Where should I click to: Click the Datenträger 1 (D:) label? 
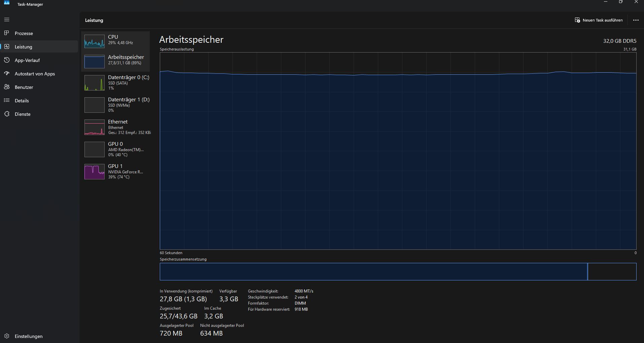pos(129,99)
